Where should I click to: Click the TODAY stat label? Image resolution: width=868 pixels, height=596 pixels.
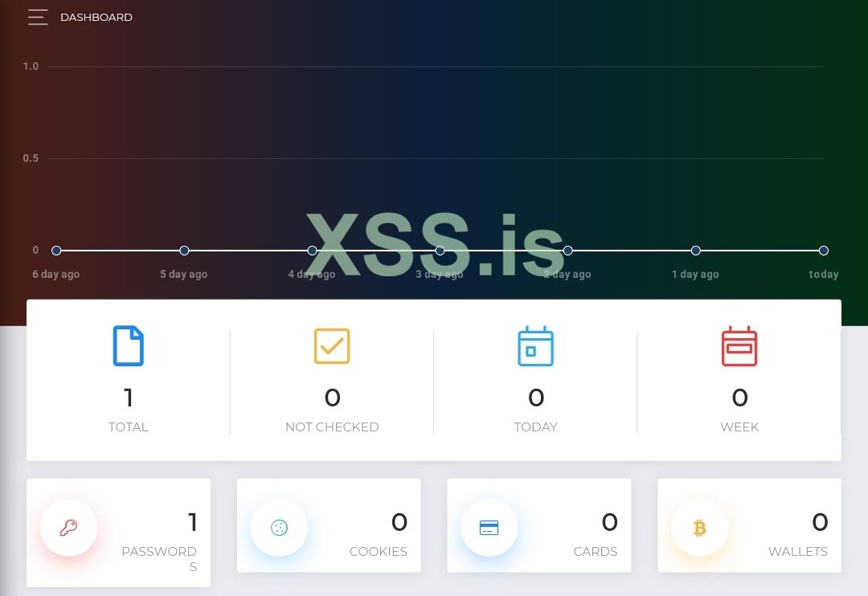click(x=536, y=427)
